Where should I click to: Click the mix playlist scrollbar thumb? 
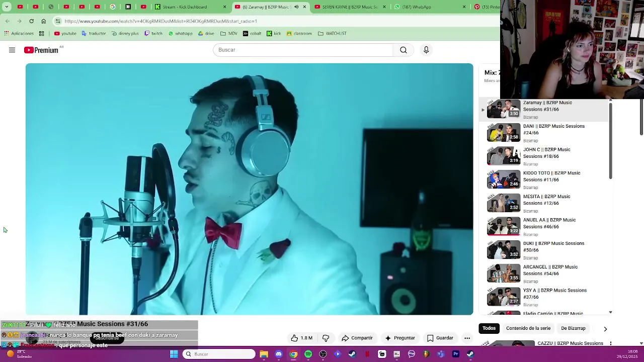pos(610,141)
